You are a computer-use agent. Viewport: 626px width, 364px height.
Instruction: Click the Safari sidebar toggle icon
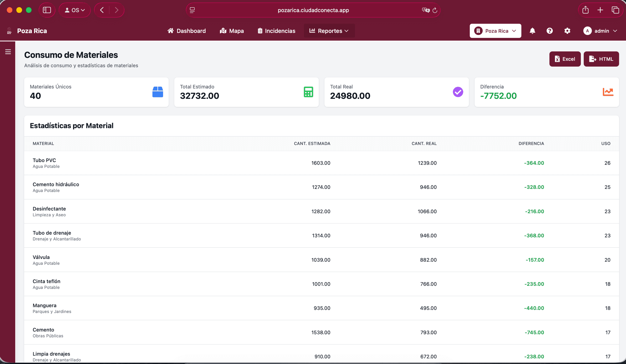(x=47, y=10)
